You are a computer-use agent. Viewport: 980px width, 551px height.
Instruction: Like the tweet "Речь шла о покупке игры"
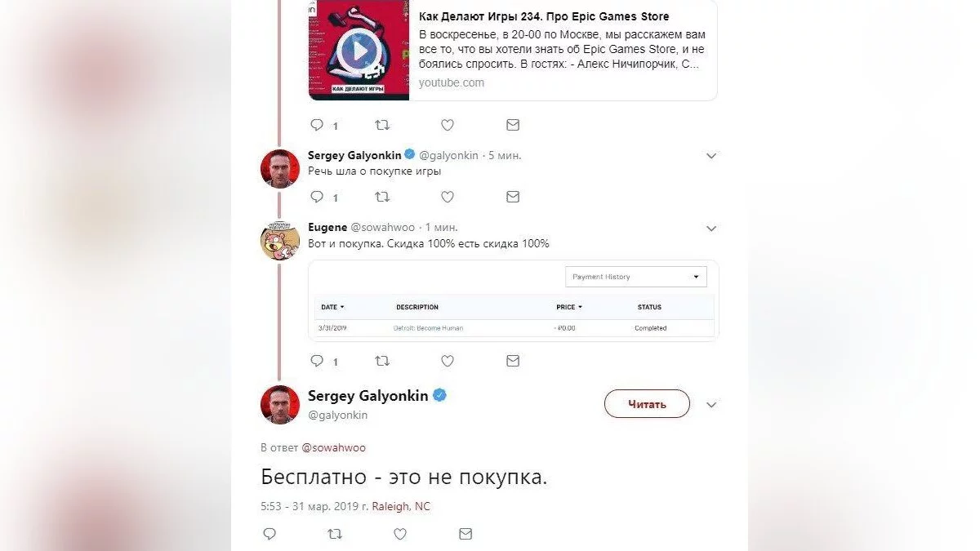(448, 197)
